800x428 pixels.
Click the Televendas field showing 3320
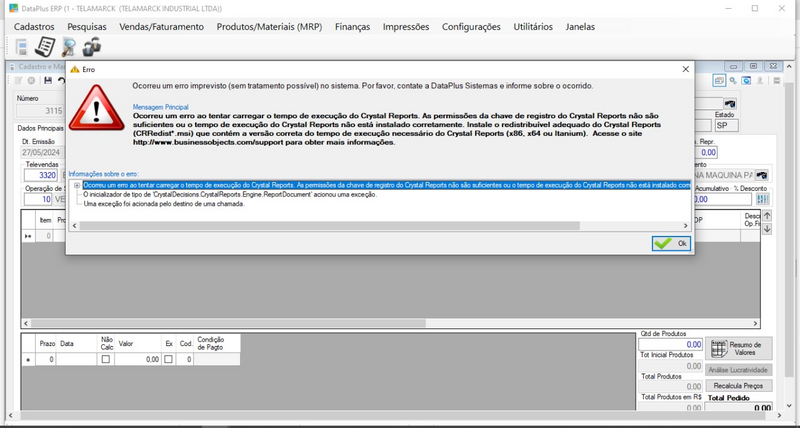40,175
